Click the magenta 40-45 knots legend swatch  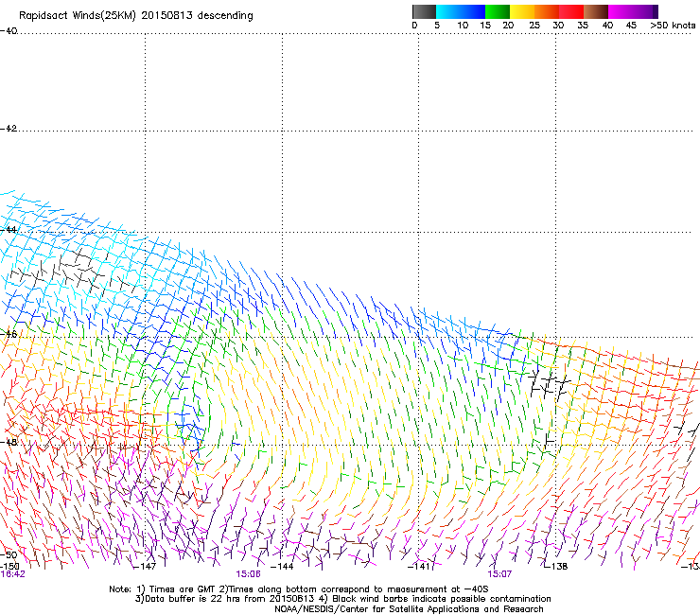pyautogui.click(x=621, y=11)
